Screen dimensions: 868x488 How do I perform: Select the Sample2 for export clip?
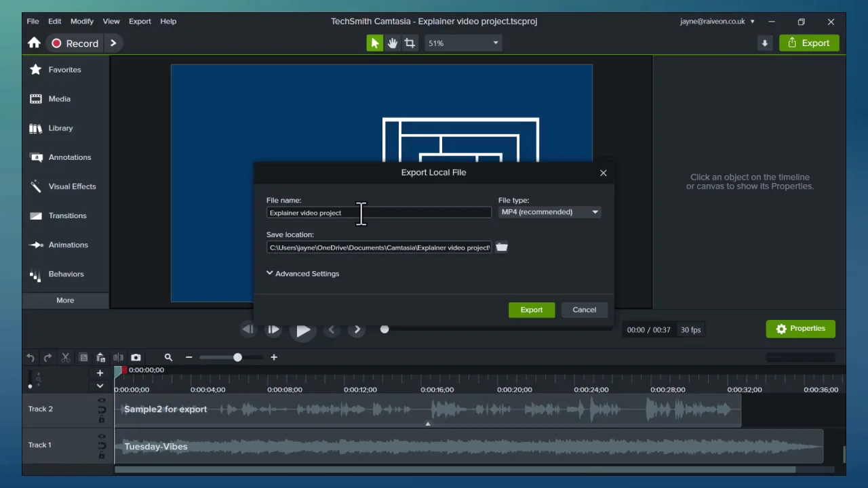(x=428, y=409)
